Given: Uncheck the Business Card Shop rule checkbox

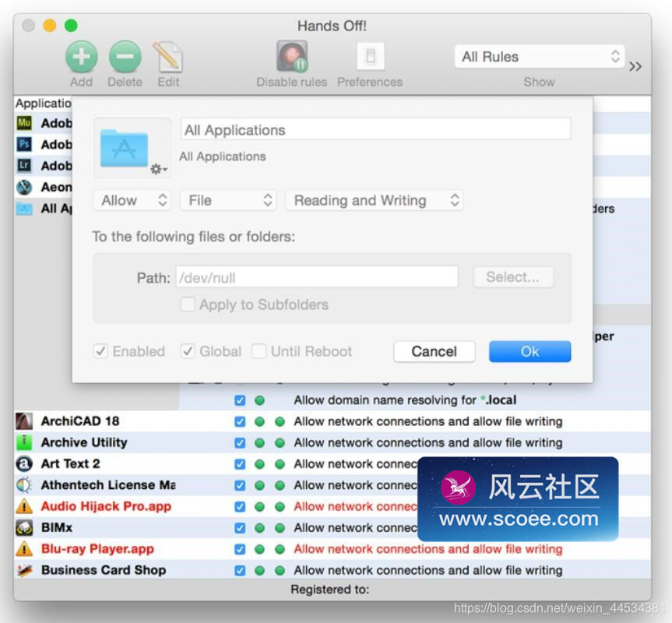Looking at the screenshot, I should (240, 571).
